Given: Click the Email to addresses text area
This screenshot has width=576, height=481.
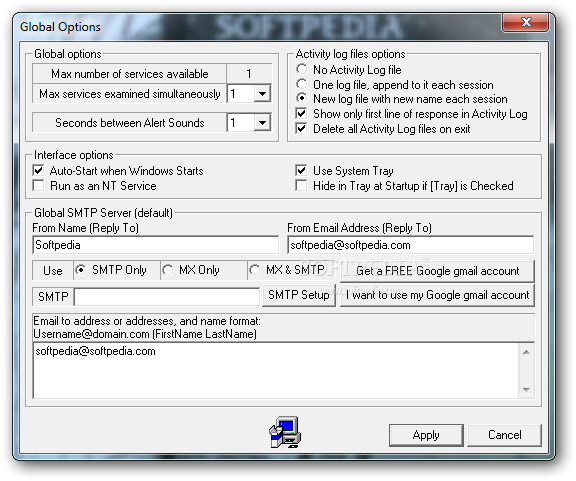Looking at the screenshot, I should click(x=276, y=370).
